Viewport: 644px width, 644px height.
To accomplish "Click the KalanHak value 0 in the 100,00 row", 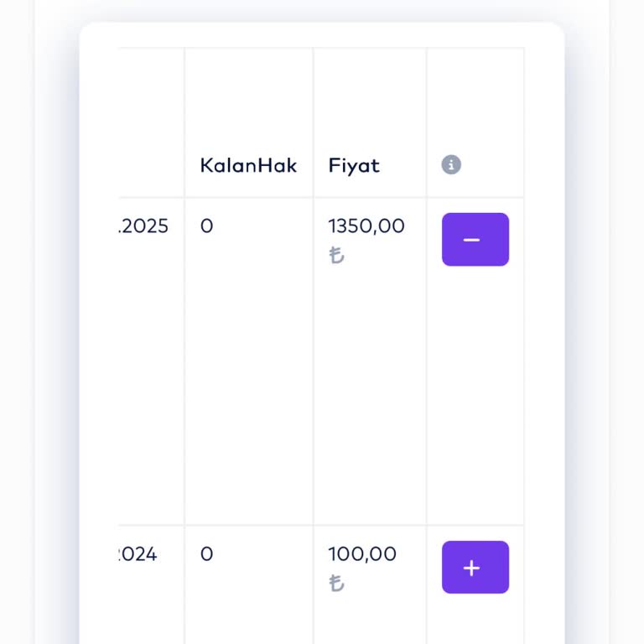I will click(x=207, y=554).
